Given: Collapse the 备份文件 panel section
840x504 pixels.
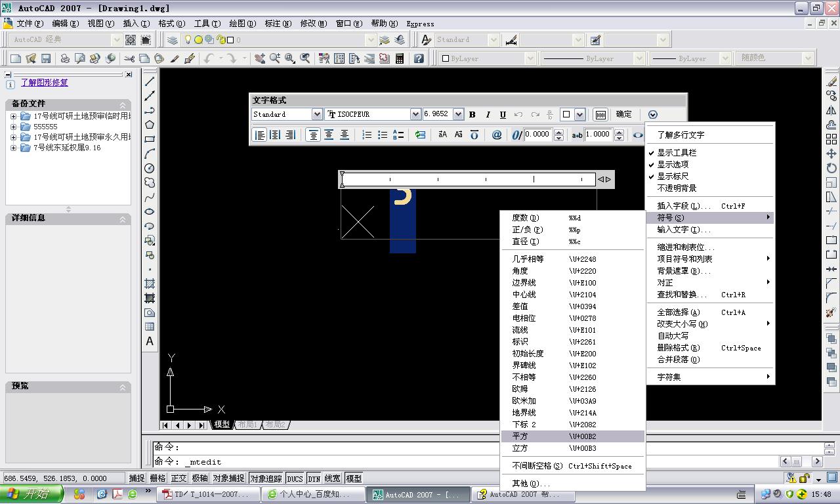Looking at the screenshot, I should point(123,104).
